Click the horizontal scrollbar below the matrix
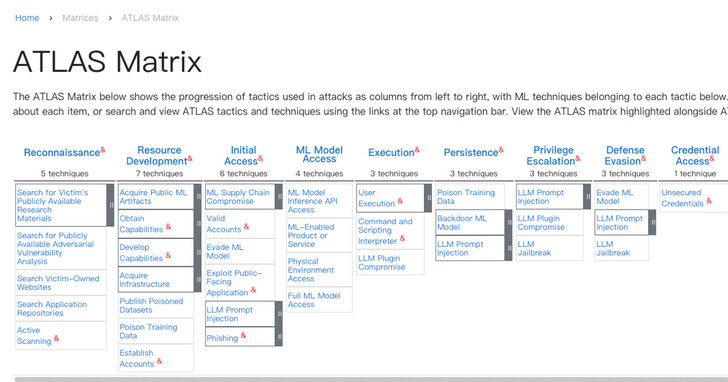 click(370, 379)
